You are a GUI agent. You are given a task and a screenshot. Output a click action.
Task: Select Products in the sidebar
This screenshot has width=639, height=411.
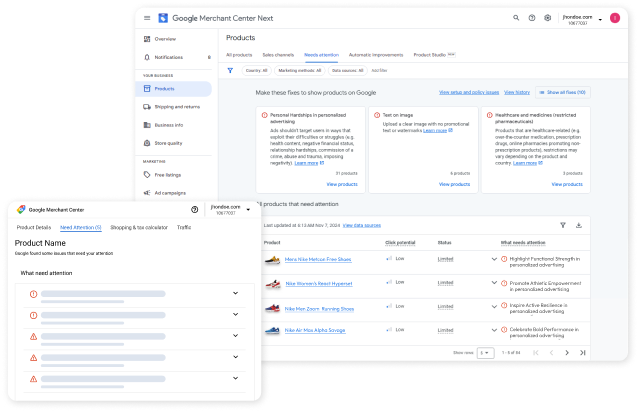(x=174, y=89)
